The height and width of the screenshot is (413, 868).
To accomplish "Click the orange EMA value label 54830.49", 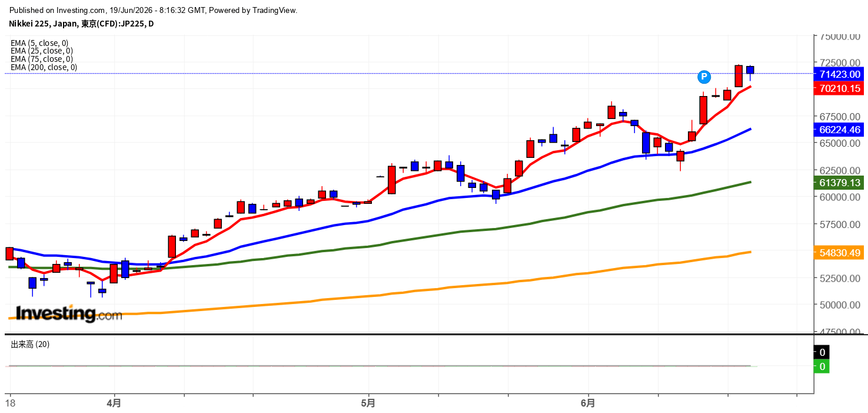I will pos(840,253).
